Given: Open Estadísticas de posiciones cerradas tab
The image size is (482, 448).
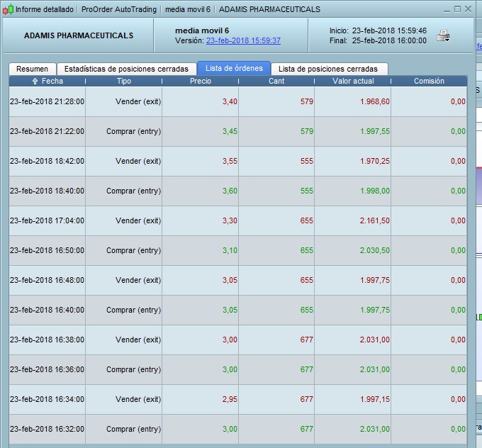Looking at the screenshot, I should coord(126,69).
